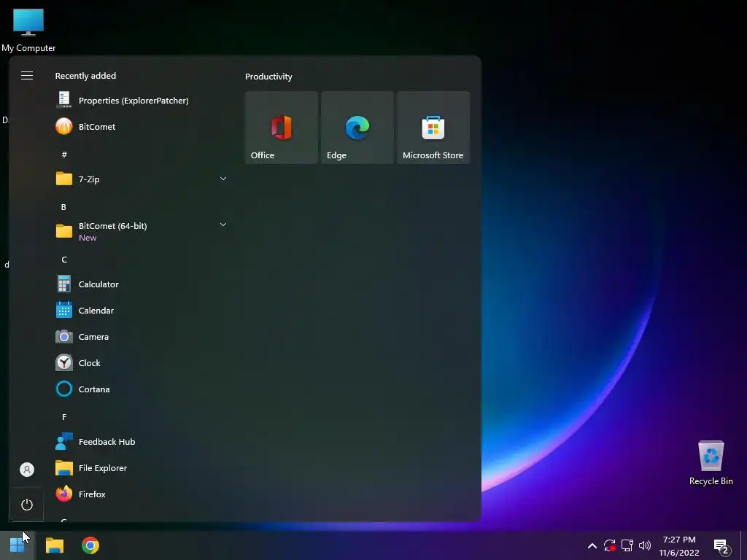Launch BitComet from Recently added
The height and width of the screenshot is (560, 747).
[141, 127]
